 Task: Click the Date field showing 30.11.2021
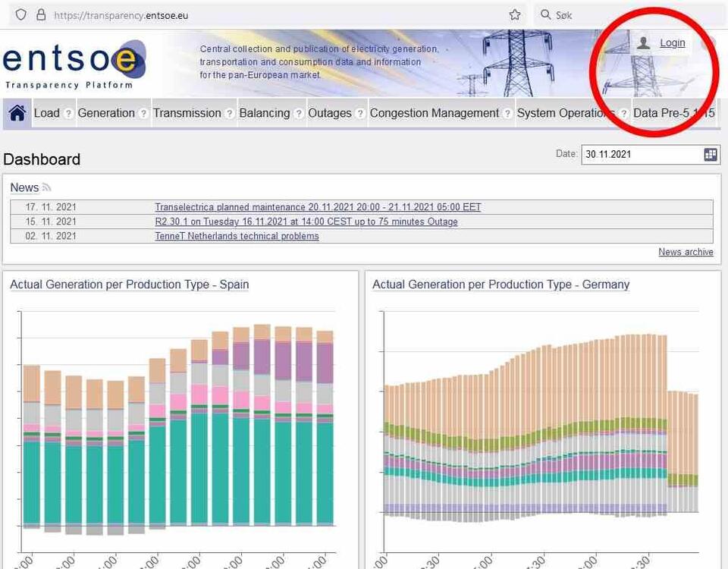point(641,155)
